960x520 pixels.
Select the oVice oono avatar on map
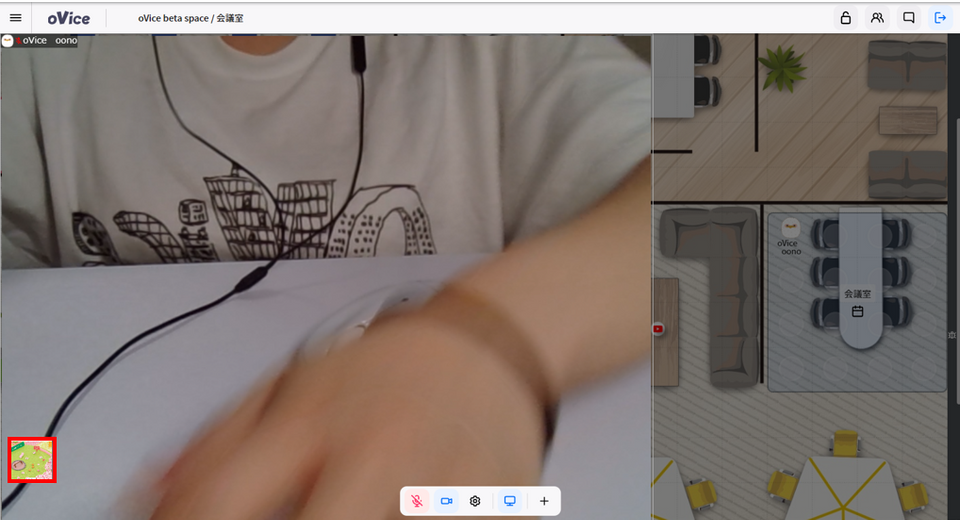[791, 228]
